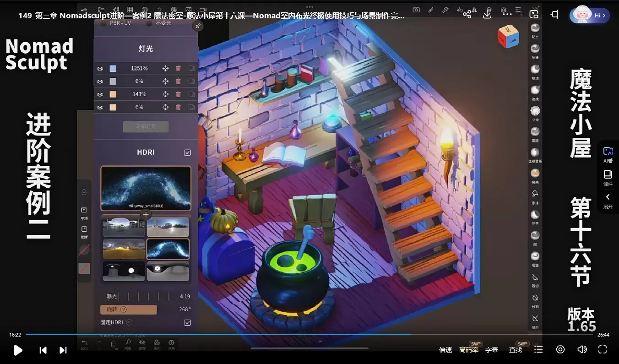
Task: Open the 查找 search option
Action: coord(516,350)
